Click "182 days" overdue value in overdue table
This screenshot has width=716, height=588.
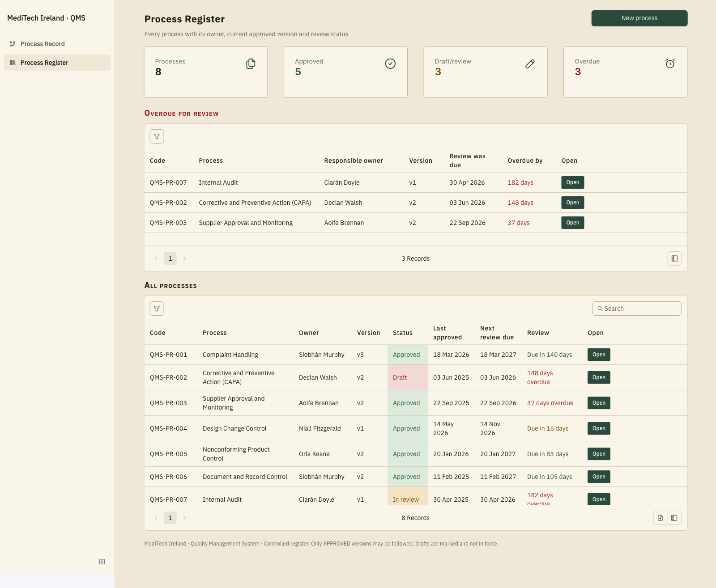[x=520, y=182]
